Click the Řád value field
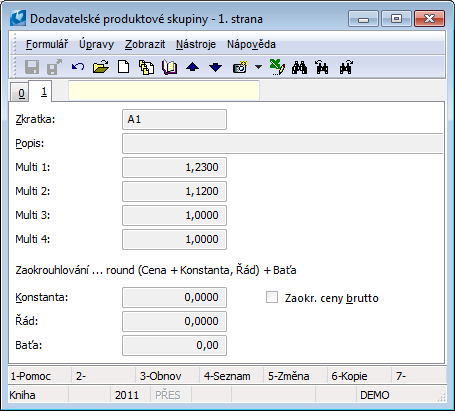The image size is (455, 411). point(174,321)
